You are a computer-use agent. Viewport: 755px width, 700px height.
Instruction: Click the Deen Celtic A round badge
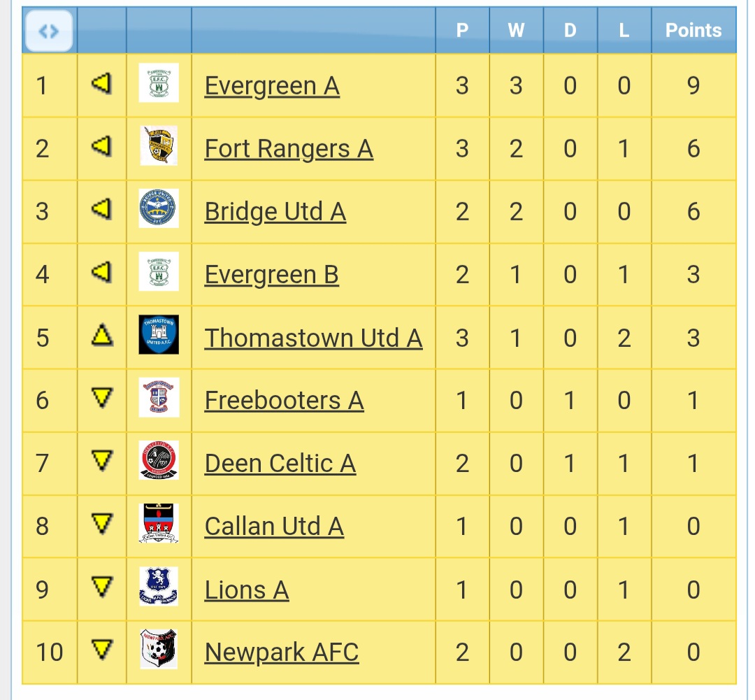coord(159,460)
